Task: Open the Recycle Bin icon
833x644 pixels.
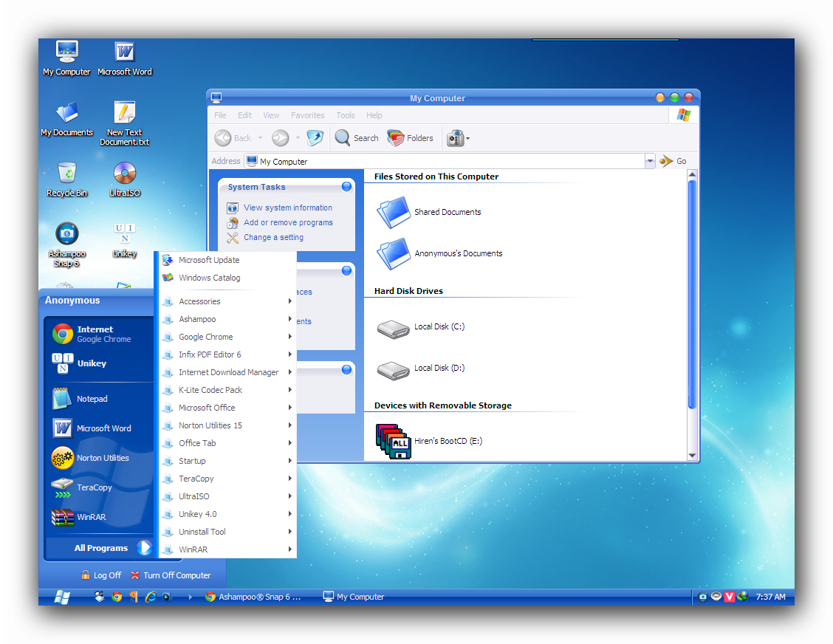Action: tap(67, 179)
